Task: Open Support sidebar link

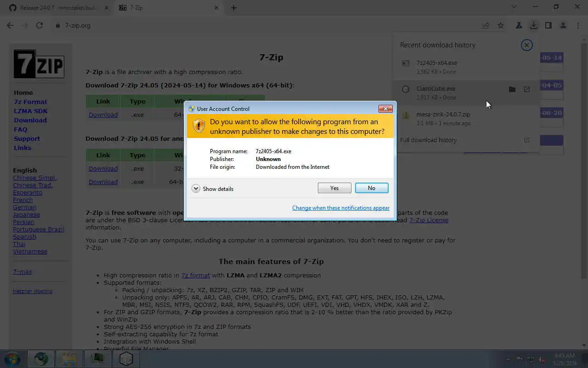Action: tap(27, 138)
